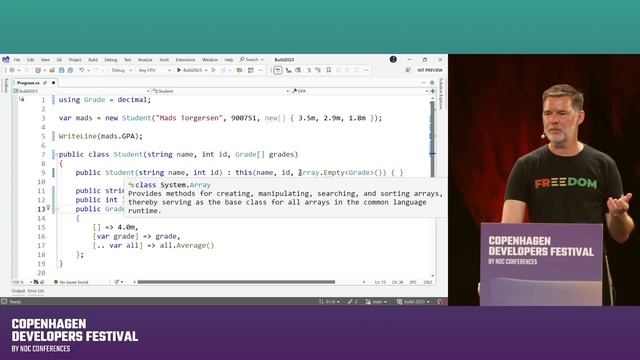Screen dimensions: 640x360
Task: Open the Tools menu
Action: tap(164, 60)
